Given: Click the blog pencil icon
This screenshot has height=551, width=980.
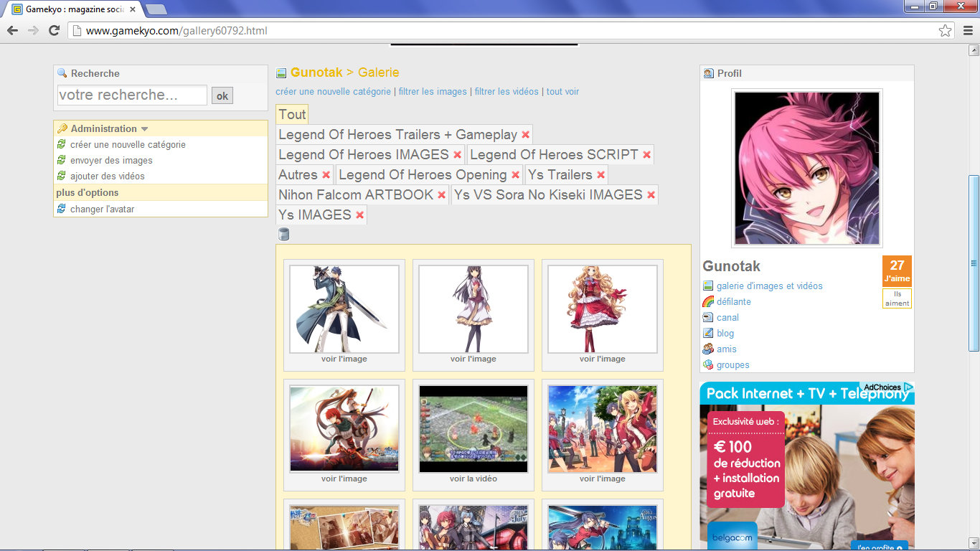Looking at the screenshot, I should [709, 333].
